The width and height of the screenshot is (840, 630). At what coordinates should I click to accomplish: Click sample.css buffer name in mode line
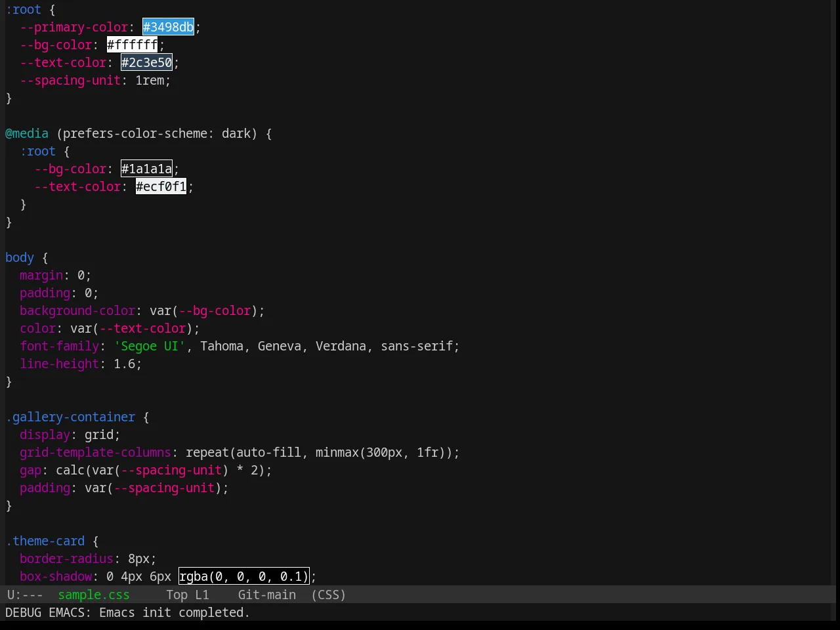click(94, 595)
